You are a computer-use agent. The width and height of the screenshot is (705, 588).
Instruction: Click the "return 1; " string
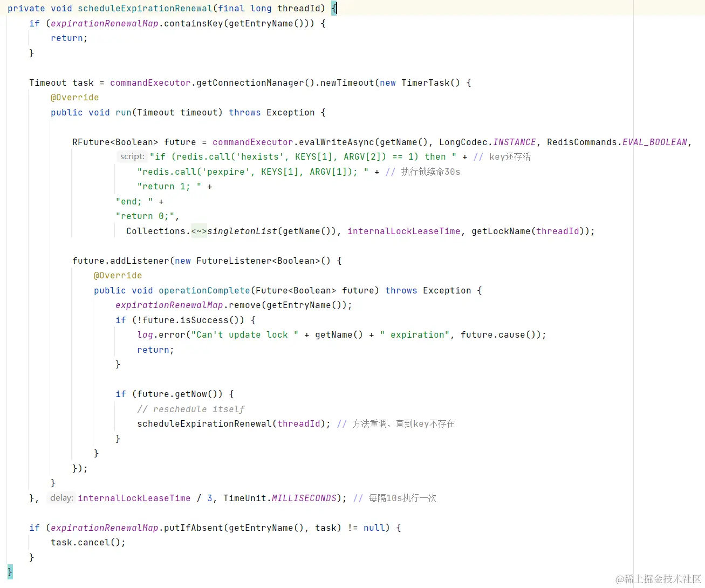click(x=169, y=187)
